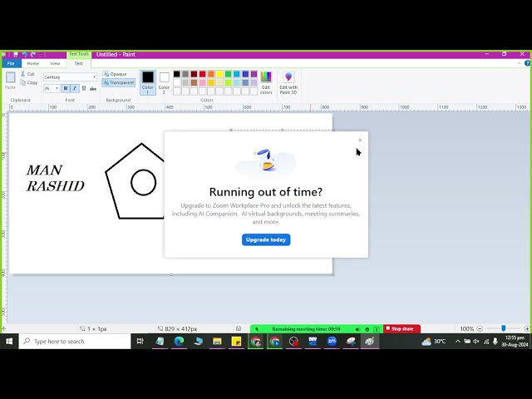Click the Upgrade today button
Screen dimensions: 532x399
[266, 239]
